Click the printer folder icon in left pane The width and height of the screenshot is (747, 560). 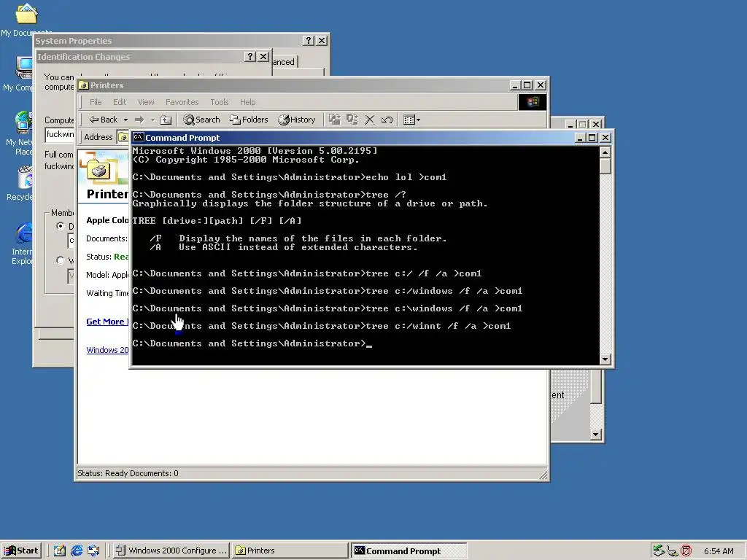99,168
